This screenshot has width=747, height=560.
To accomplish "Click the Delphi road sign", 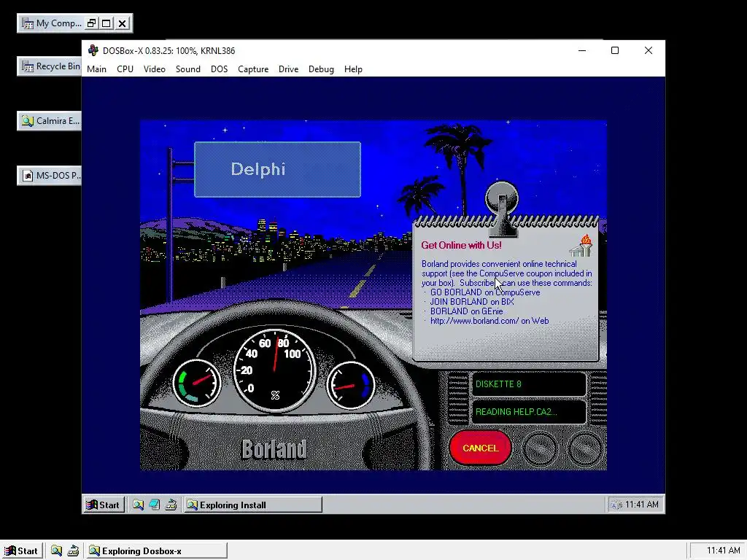I will (x=277, y=169).
